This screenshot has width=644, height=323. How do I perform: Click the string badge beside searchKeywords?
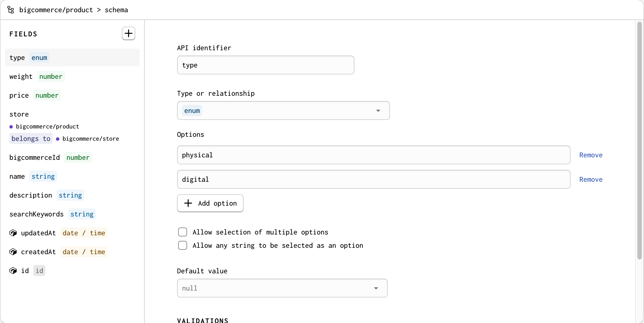tap(82, 214)
